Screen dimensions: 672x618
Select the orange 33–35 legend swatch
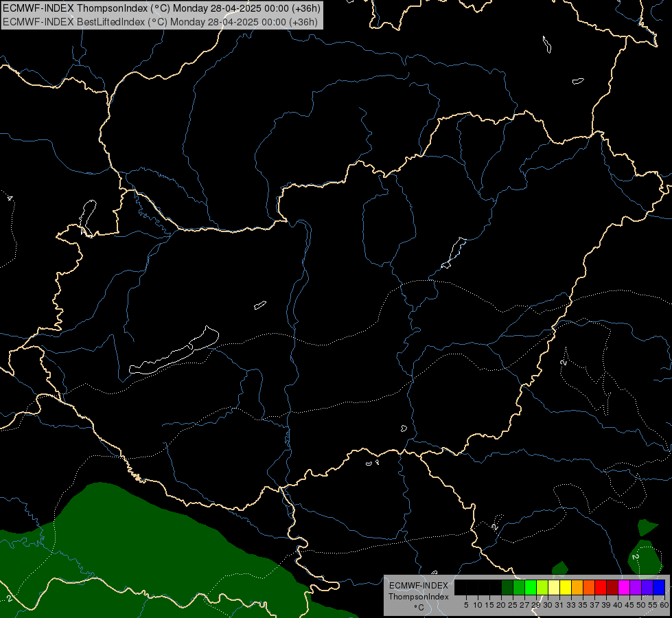[577, 587]
